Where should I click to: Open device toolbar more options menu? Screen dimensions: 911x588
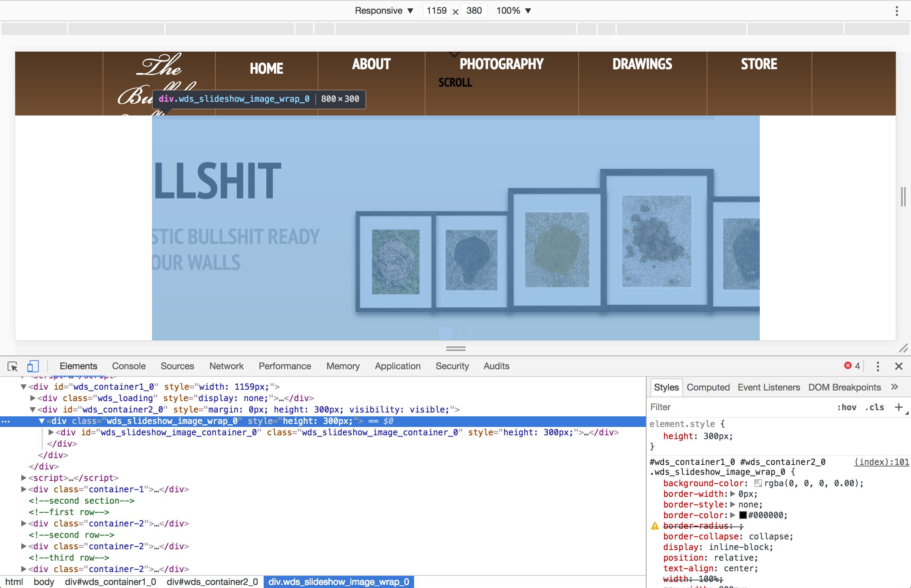[897, 11]
